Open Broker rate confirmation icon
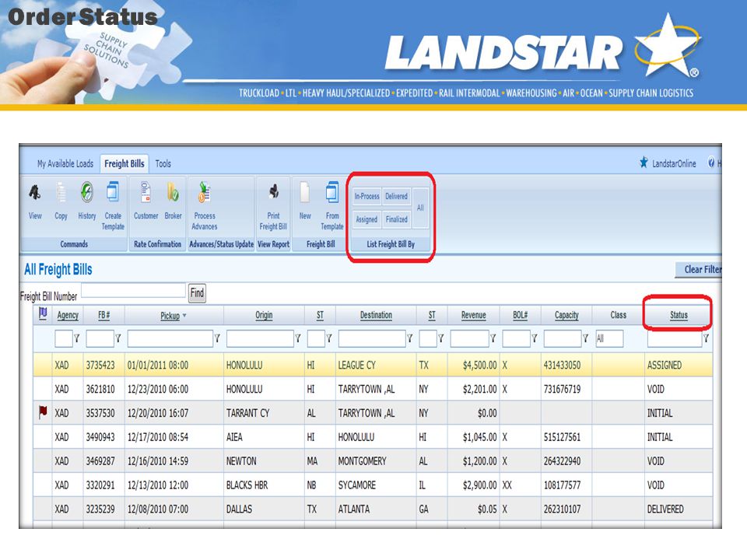747x560 pixels. click(x=173, y=192)
